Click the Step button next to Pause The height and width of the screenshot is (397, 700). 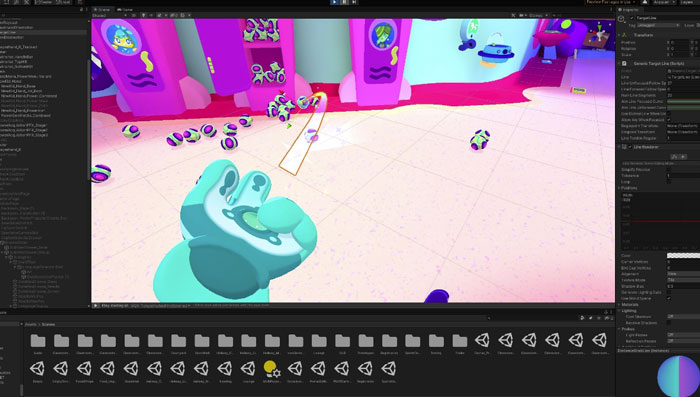[354, 2]
